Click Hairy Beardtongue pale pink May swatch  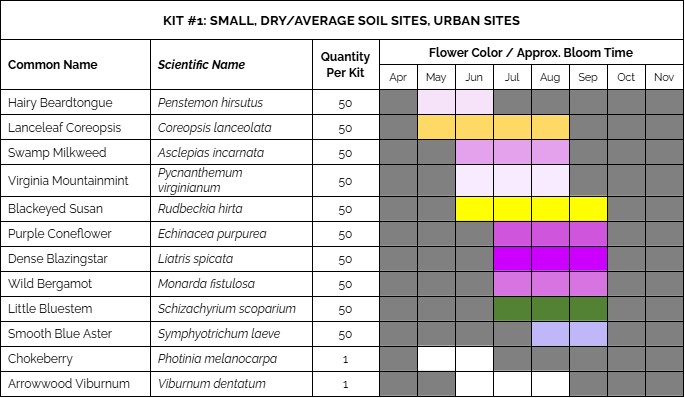tap(436, 103)
